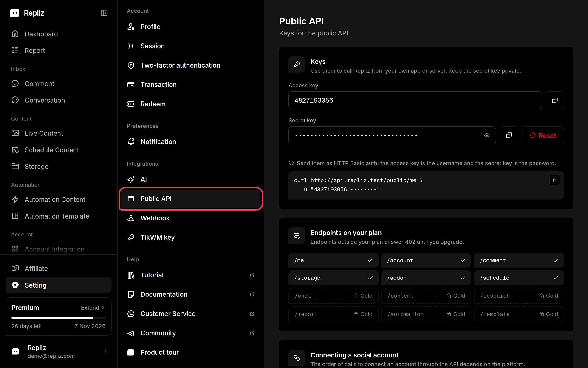Open Automation Content page
Image resolution: width=588 pixels, height=368 pixels.
coord(59,200)
